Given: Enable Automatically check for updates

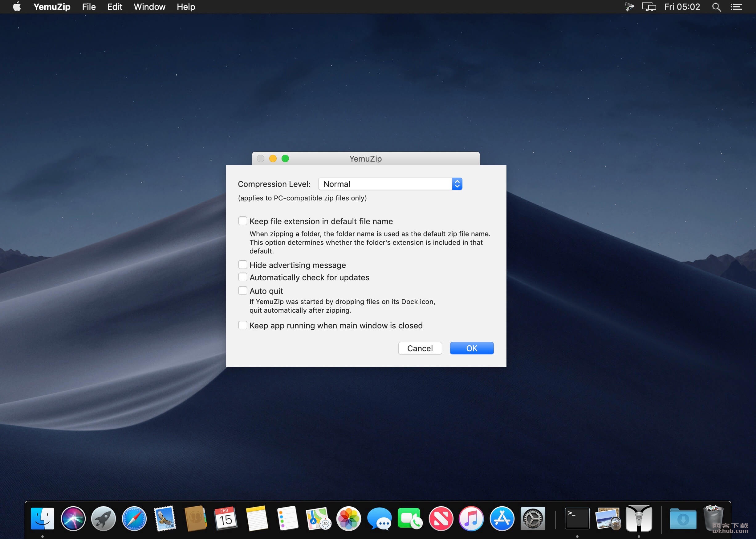Looking at the screenshot, I should (243, 277).
